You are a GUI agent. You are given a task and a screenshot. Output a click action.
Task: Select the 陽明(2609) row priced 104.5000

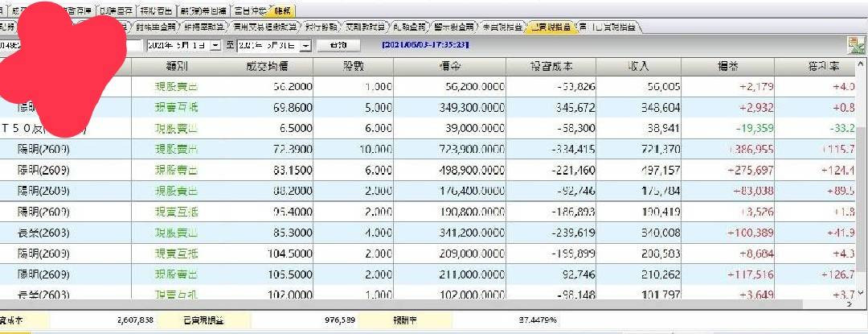tap(428, 254)
